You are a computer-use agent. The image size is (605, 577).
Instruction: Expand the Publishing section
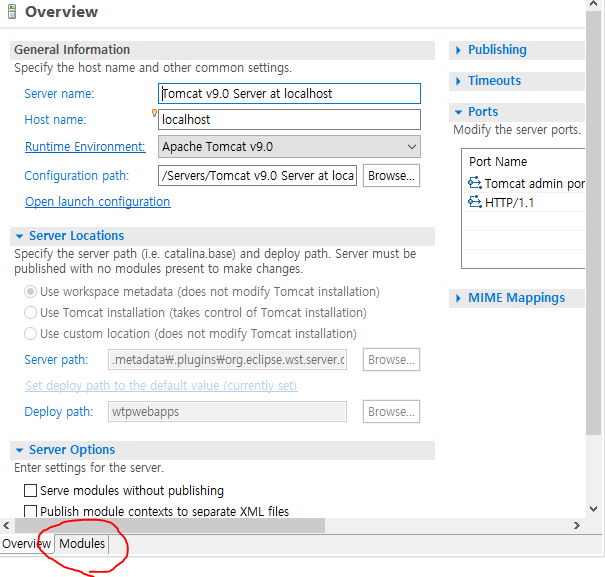coord(458,50)
